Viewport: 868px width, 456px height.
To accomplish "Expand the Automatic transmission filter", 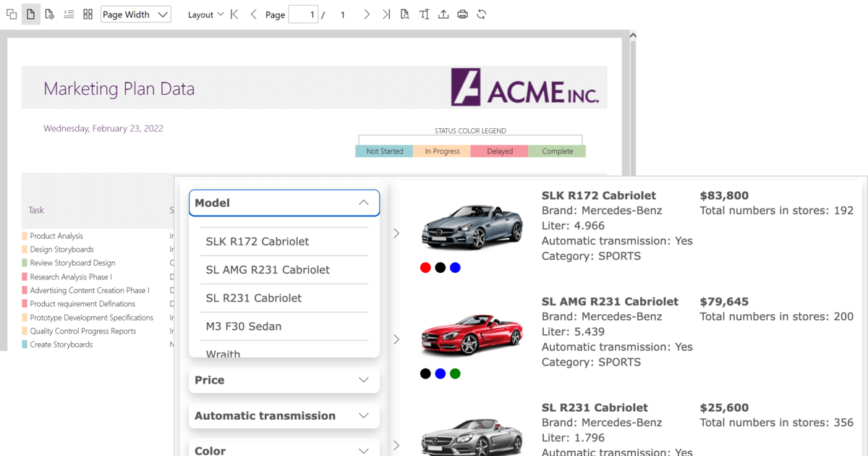I will [284, 415].
